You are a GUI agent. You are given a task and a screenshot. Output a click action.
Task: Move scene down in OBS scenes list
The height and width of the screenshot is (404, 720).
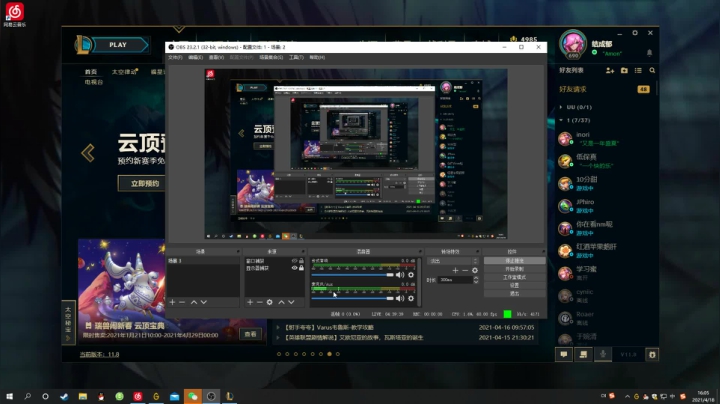[203, 302]
